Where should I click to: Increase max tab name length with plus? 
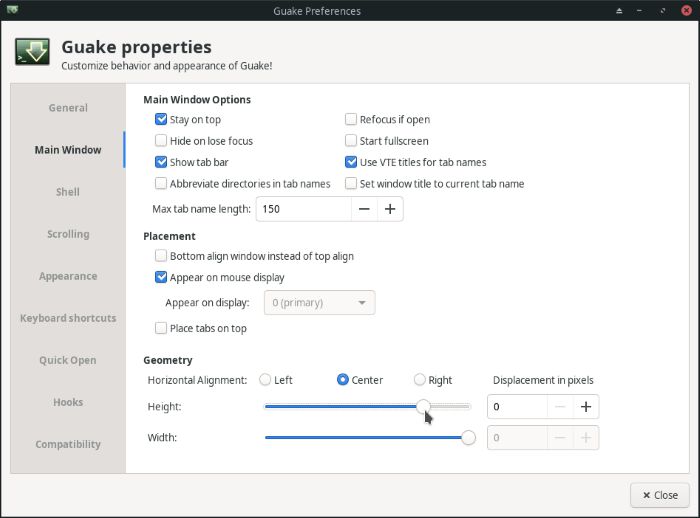[x=390, y=209]
